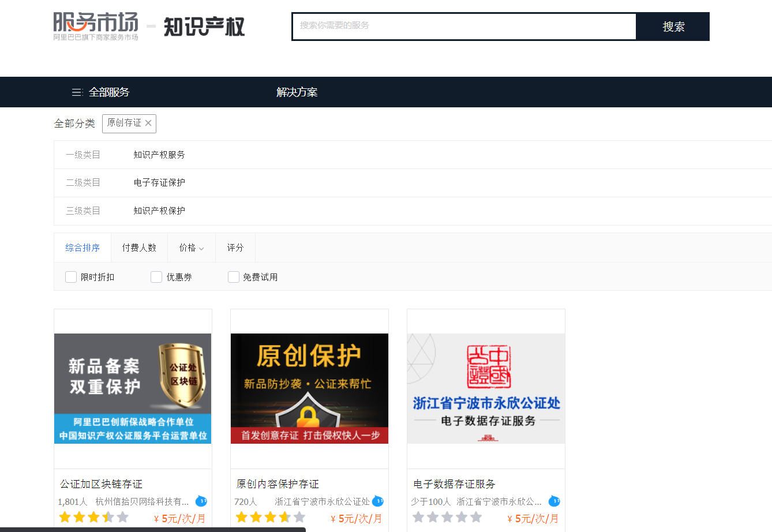Screen dimensions: 772x532
Task: Click the 三级类目 label
Action: coord(83,211)
